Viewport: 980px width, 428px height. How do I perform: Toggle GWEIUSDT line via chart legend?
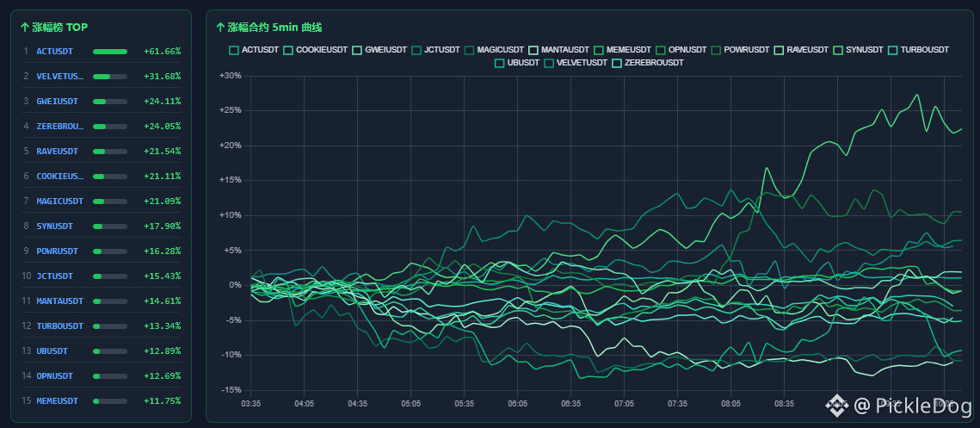click(x=379, y=49)
